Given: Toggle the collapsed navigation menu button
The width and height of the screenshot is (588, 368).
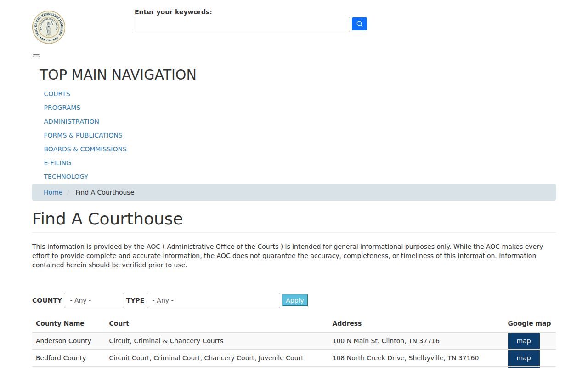Looking at the screenshot, I should pyautogui.click(x=36, y=56).
